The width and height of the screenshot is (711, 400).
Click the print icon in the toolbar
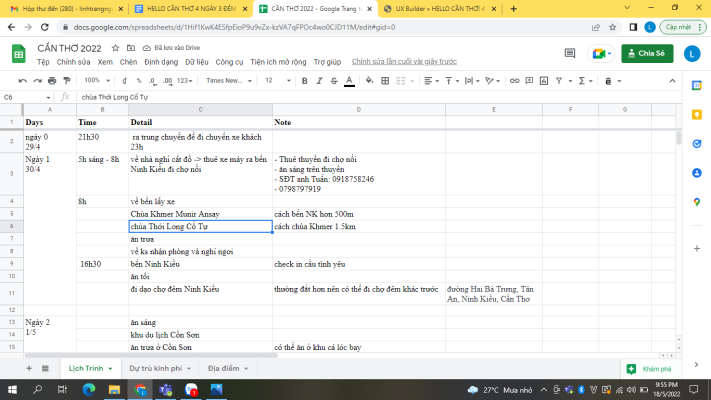click(51, 80)
